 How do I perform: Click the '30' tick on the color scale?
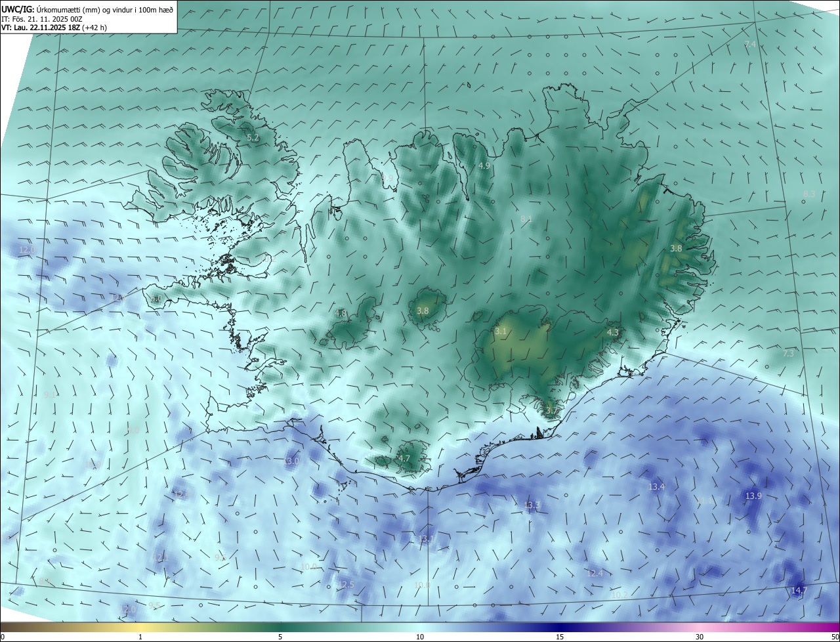click(700, 637)
